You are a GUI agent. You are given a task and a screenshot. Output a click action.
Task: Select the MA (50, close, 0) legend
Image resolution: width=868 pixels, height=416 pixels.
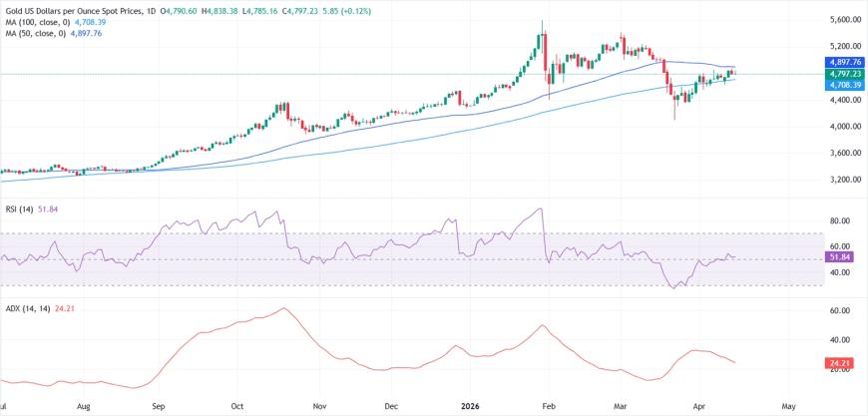click(x=43, y=32)
